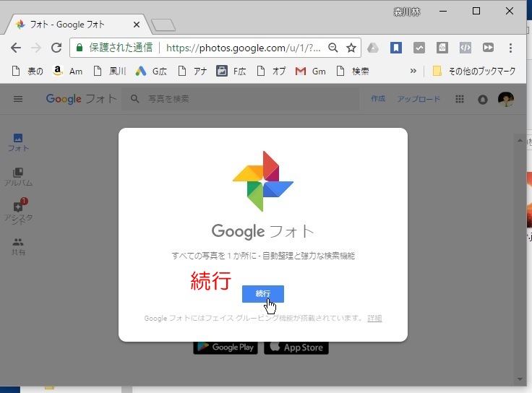This screenshot has width=532, height=393.
Task: Click the 作成 link
Action: (x=378, y=99)
